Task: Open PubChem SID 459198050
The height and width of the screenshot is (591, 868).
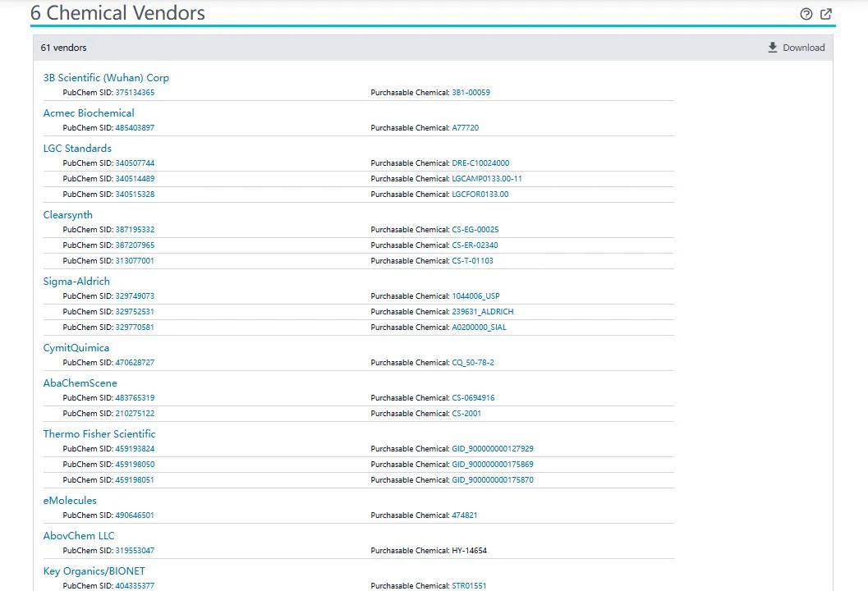Action: point(135,465)
